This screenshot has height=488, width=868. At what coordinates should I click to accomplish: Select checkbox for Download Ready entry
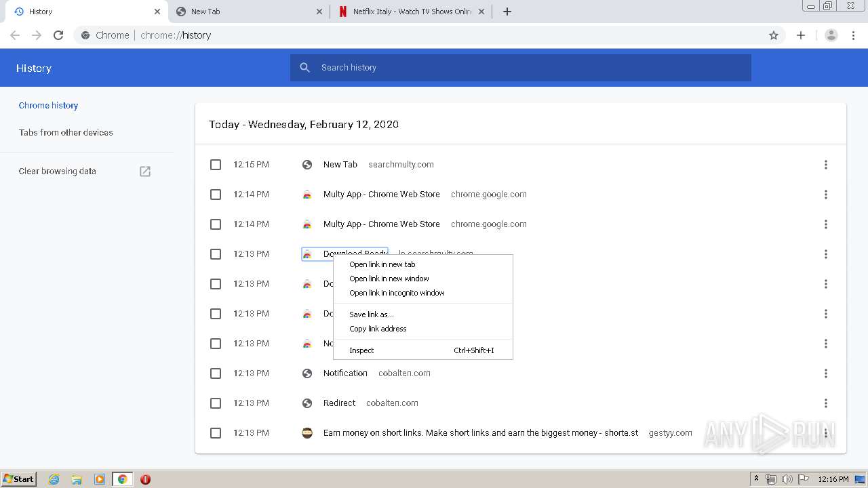click(216, 254)
